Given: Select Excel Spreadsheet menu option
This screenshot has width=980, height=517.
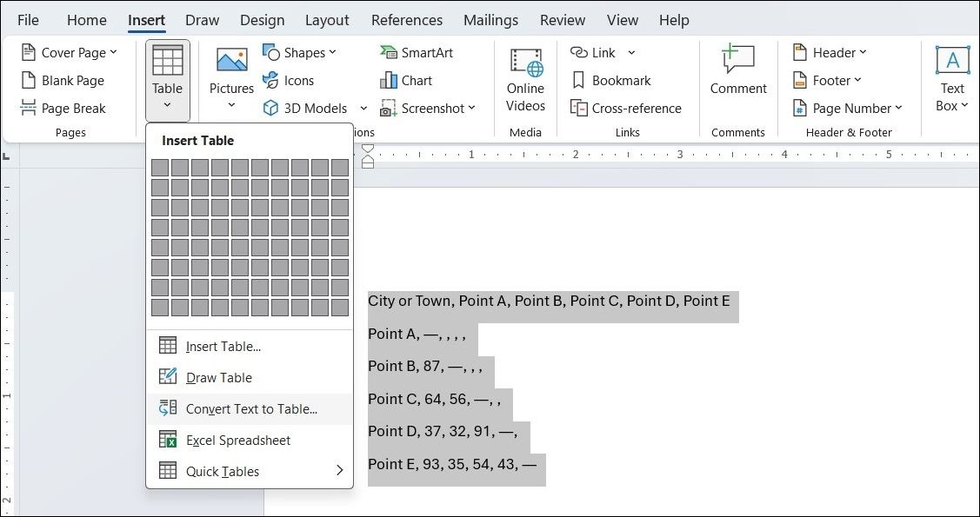Looking at the screenshot, I should click(x=250, y=441).
